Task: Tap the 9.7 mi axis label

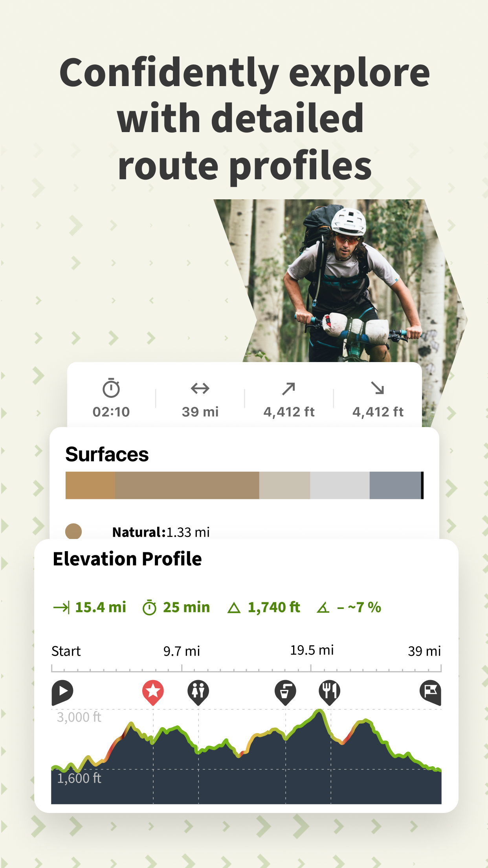Action: 182,651
